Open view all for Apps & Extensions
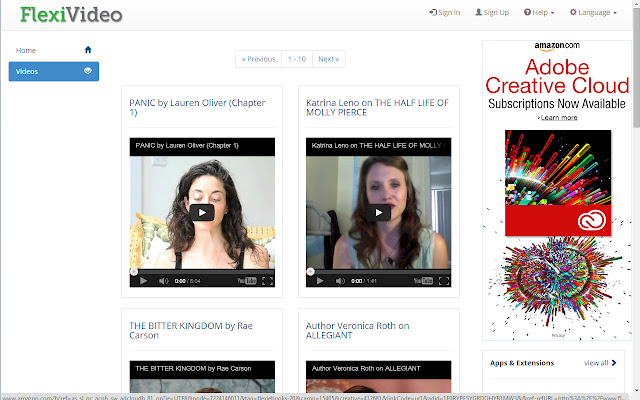 (596, 363)
